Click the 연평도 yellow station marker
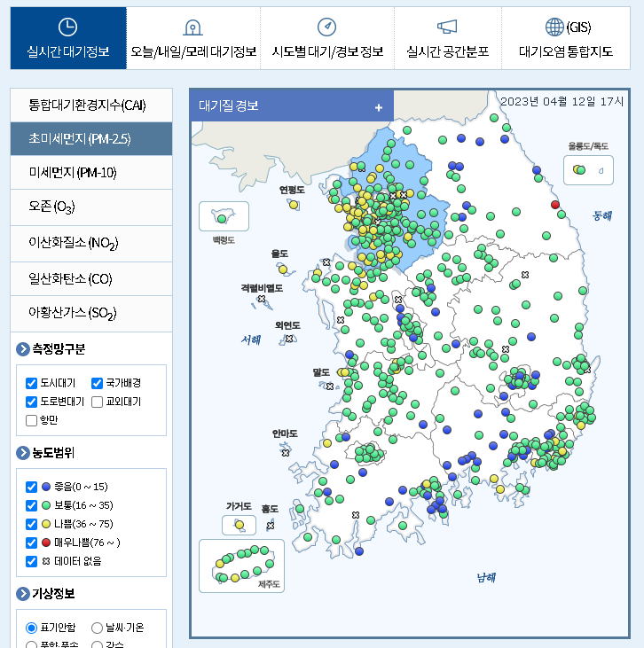 tap(294, 205)
